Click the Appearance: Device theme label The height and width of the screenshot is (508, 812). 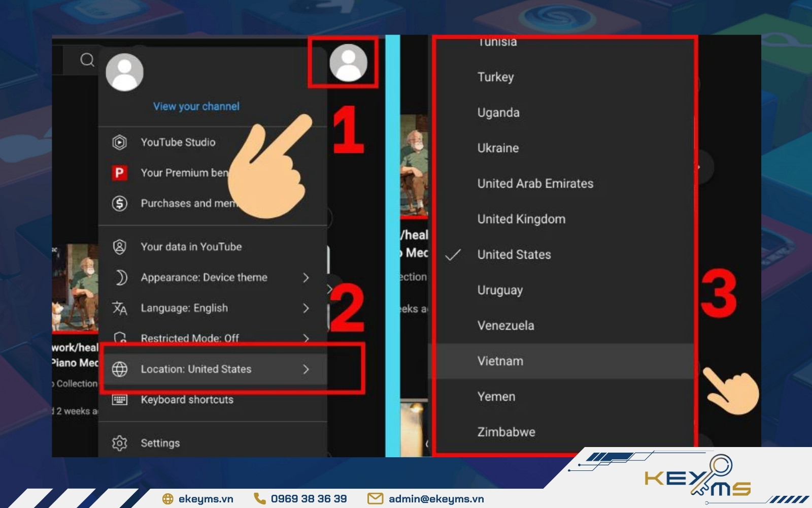point(204,277)
